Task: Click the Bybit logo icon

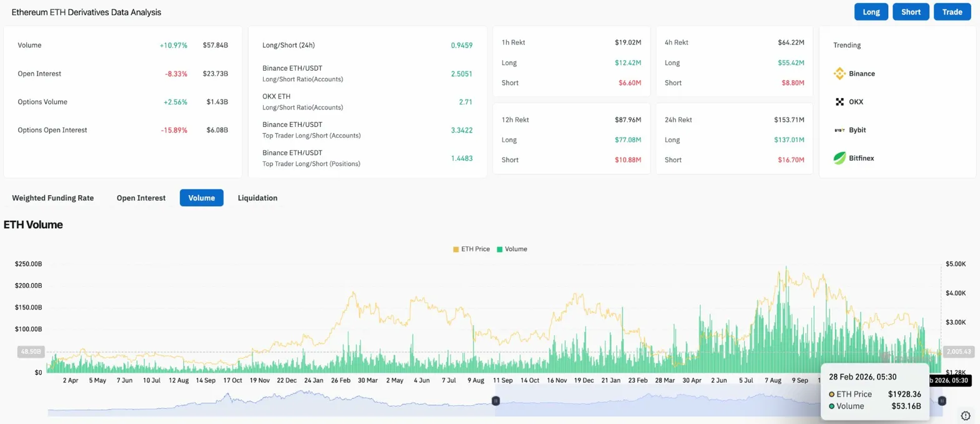Action: point(839,130)
